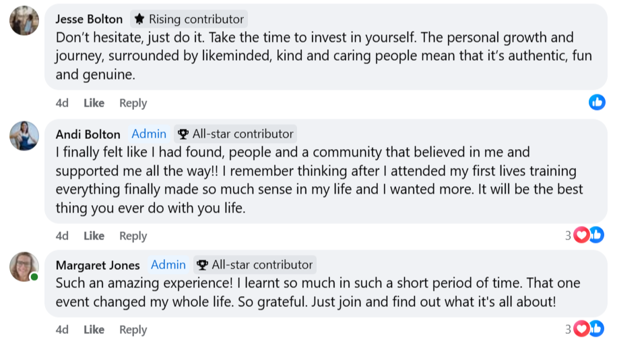This screenshot has width=644, height=342.
Task: Click the 4d timestamp under Margaret's comment
Action: pos(62,329)
